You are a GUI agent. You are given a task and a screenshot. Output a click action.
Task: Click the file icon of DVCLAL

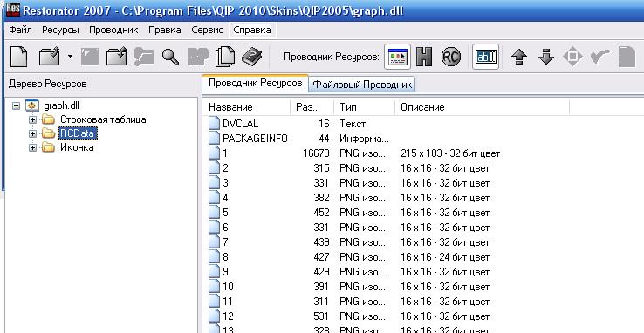click(x=214, y=124)
